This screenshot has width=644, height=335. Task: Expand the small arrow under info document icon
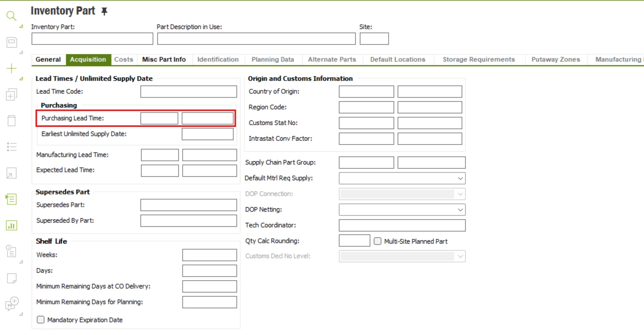pyautogui.click(x=21, y=262)
